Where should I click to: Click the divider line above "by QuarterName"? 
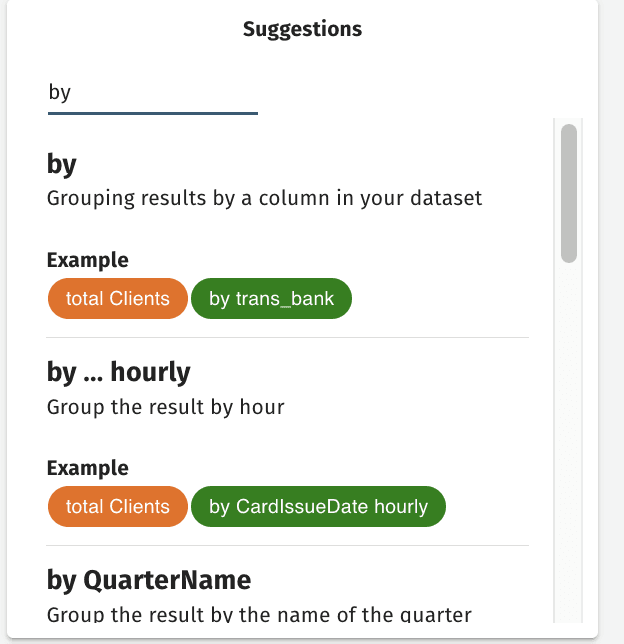288,546
